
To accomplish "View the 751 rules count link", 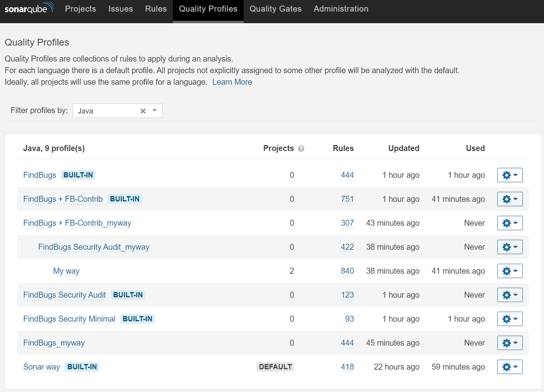I will tap(347, 199).
